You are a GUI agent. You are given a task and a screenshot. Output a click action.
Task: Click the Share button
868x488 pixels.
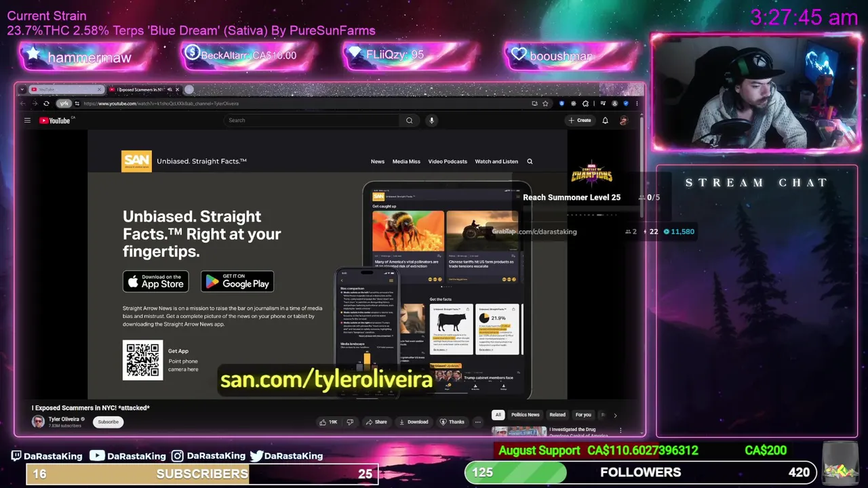[x=376, y=422]
